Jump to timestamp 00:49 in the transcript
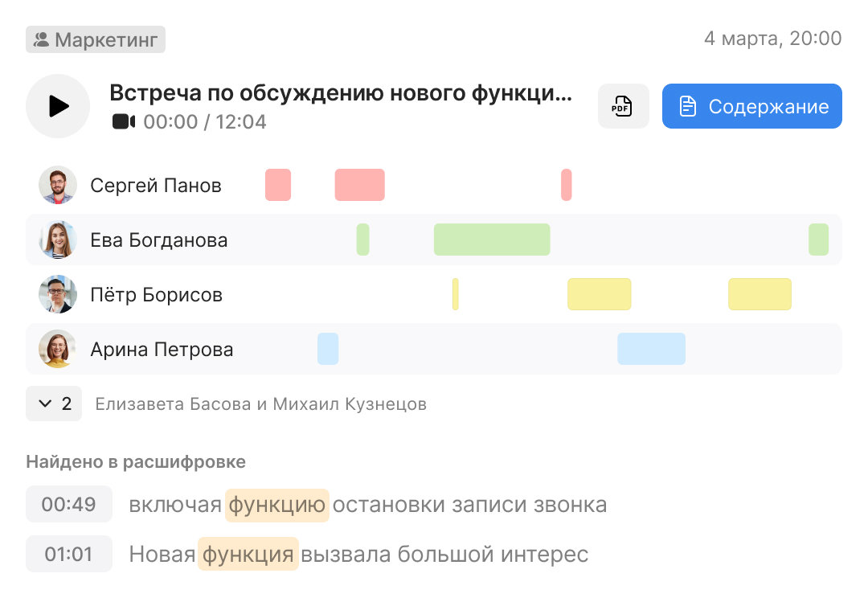The width and height of the screenshot is (868, 598). (x=69, y=504)
